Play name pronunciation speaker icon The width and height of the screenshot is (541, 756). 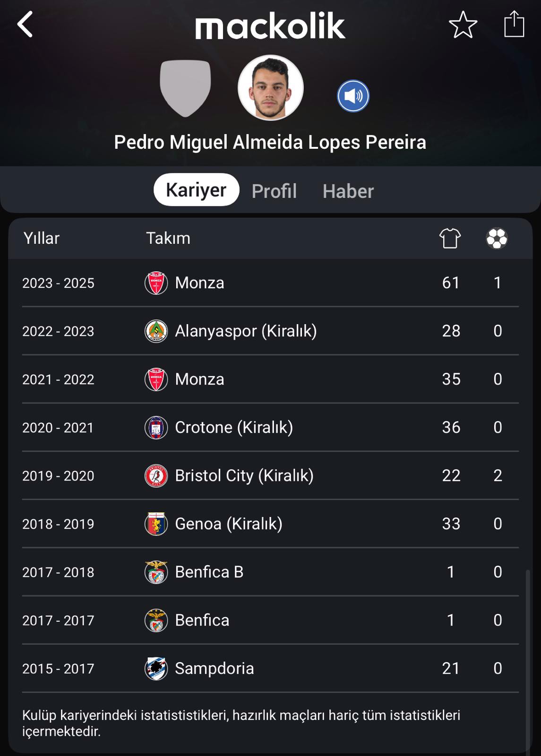pos(353,96)
